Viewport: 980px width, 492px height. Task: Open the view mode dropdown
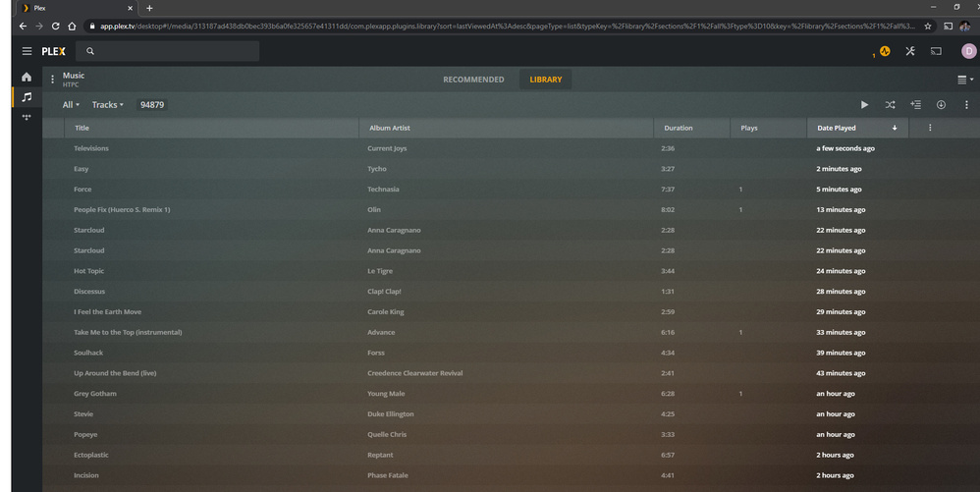(965, 80)
